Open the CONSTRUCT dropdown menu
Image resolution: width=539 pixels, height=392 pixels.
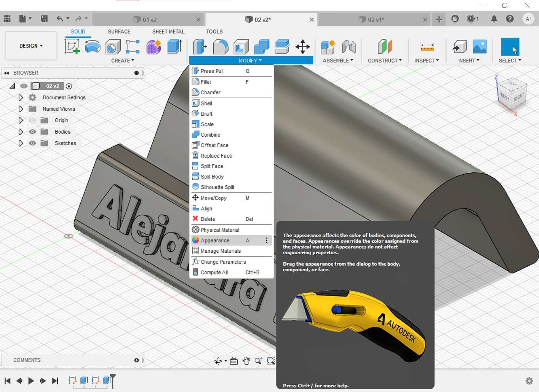click(385, 61)
